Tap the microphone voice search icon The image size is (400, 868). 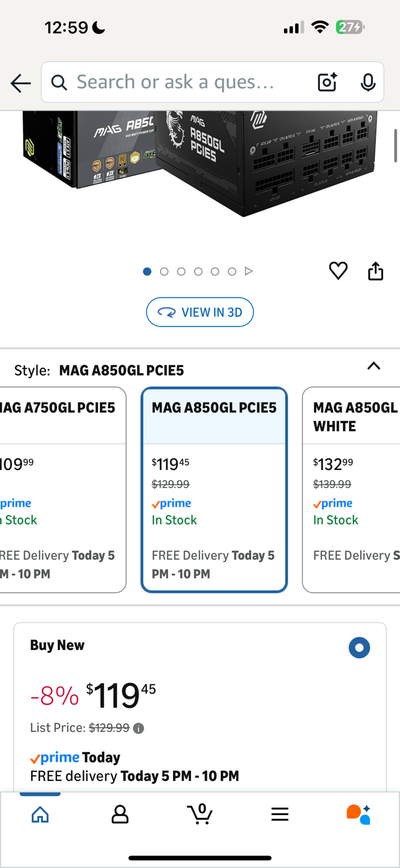pyautogui.click(x=368, y=82)
